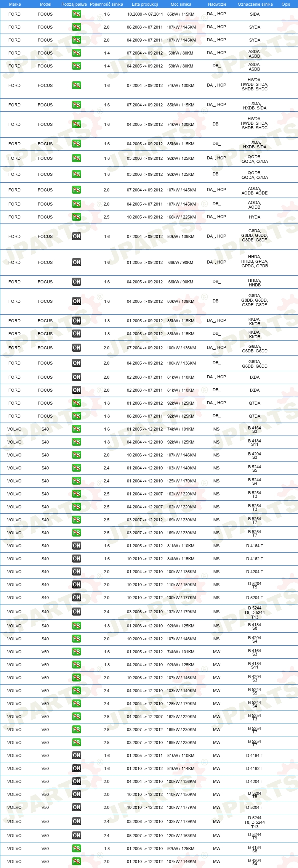Click the PB icon in the S40 B 4184 S11 row
Screen dimensions: 298x868
point(77,442)
